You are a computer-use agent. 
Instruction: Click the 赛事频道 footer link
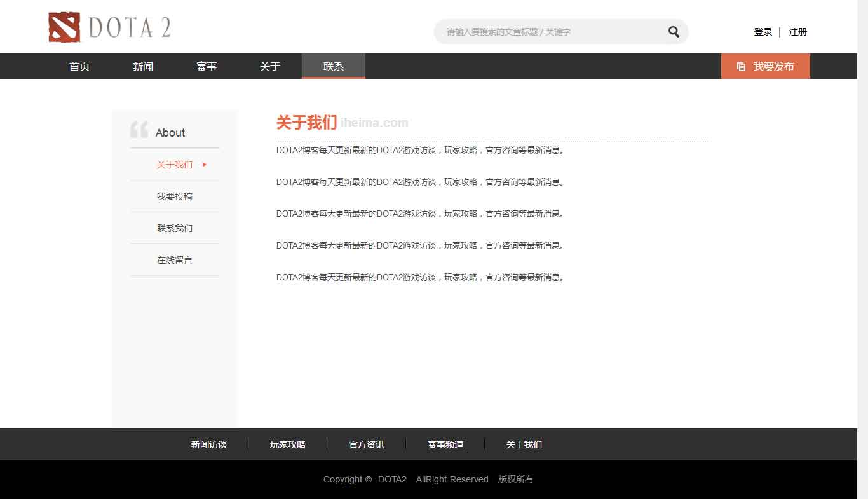[x=445, y=444]
